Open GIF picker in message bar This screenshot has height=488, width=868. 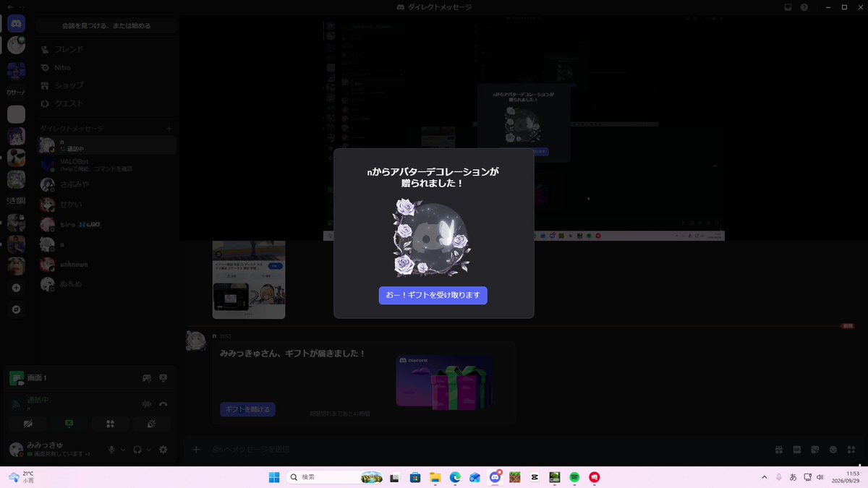tap(797, 450)
